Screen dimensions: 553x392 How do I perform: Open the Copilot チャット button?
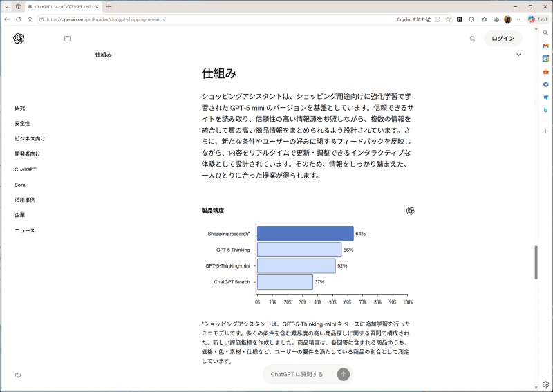tap(538, 19)
